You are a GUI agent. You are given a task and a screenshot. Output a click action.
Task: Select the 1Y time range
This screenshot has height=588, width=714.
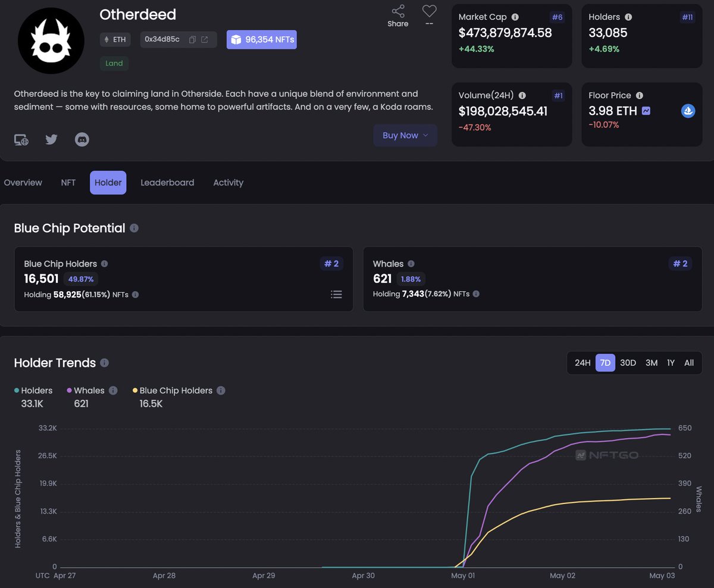coord(671,362)
